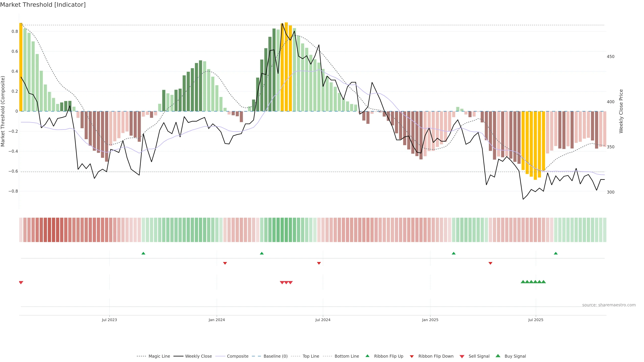This screenshot has width=644, height=362.
Task: Click the Market Threshold [Indicator] title
Action: (43, 5)
